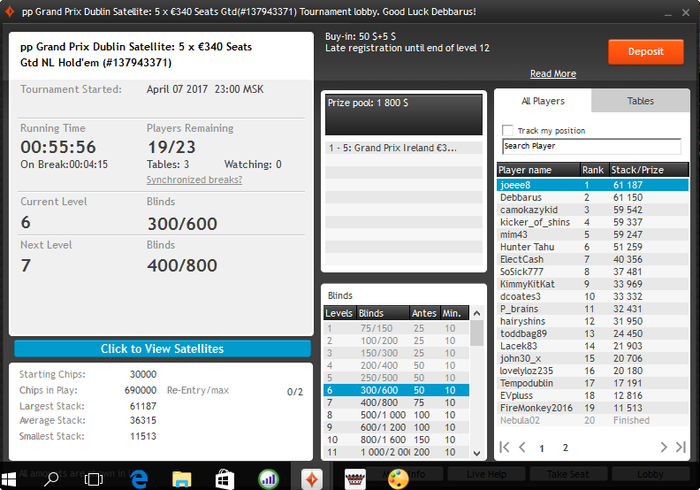700x490 pixels.
Task: Select player camokazykid in the list
Action: click(x=592, y=210)
